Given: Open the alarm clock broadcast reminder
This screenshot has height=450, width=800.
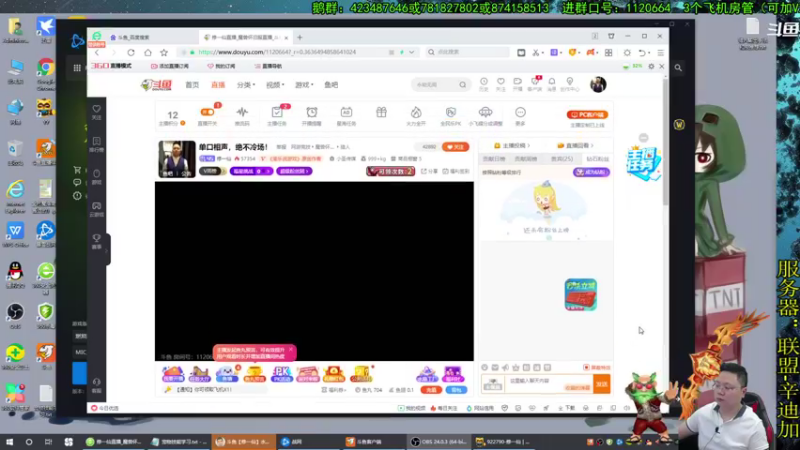Looking at the screenshot, I should [x=312, y=112].
